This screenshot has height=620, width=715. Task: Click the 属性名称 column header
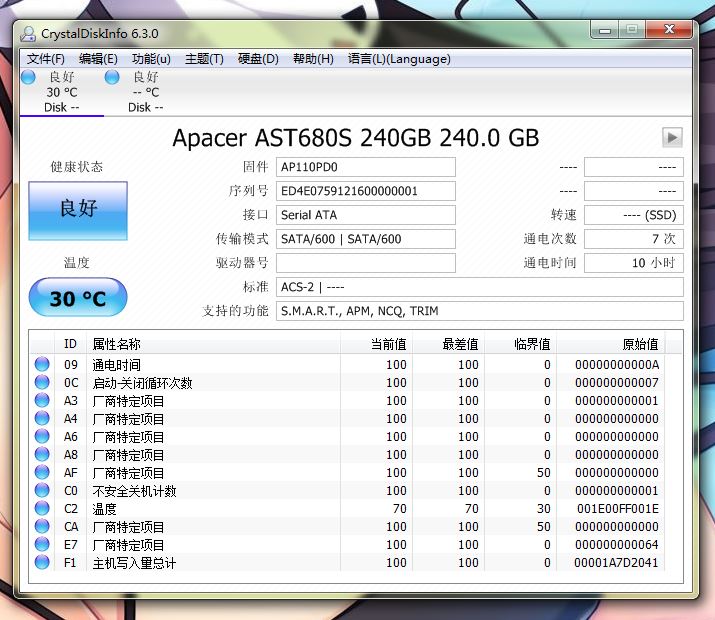[213, 344]
